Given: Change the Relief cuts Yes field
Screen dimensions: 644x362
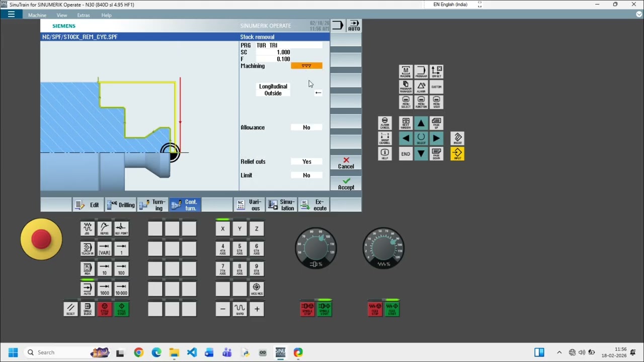Looking at the screenshot, I should point(306,162).
